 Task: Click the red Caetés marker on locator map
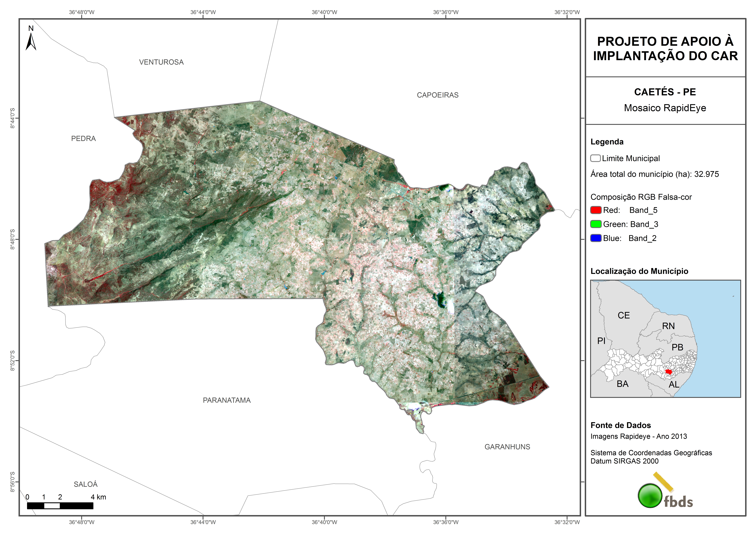(x=668, y=371)
